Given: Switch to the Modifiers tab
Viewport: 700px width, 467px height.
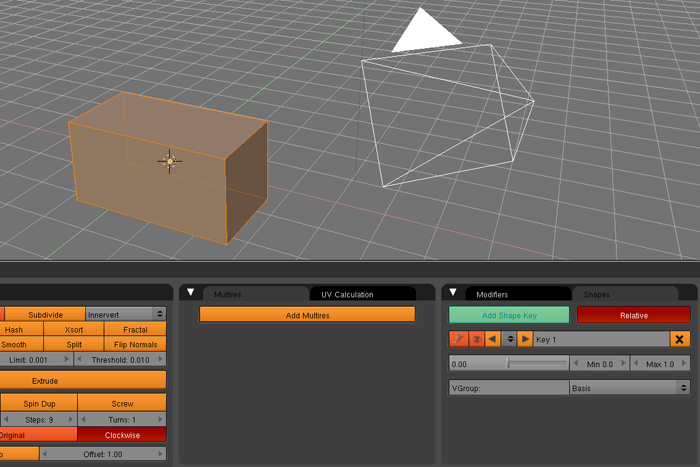Looking at the screenshot, I should pyautogui.click(x=518, y=294).
